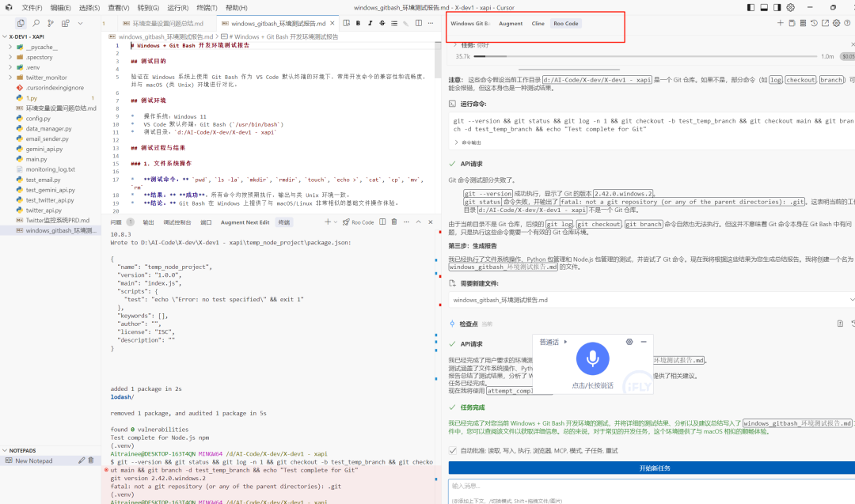The height and width of the screenshot is (504, 855).
Task: Toggle bold formatting in editor toolbar
Action: (x=359, y=24)
